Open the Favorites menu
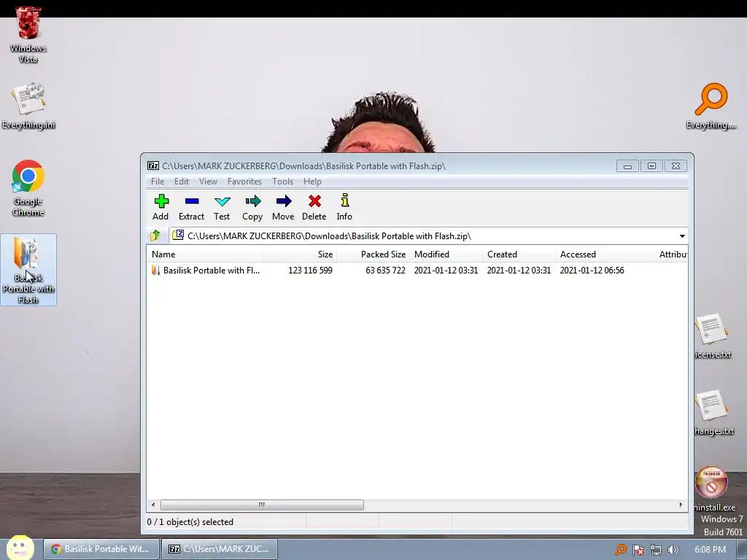This screenshot has width=747, height=560. [244, 182]
